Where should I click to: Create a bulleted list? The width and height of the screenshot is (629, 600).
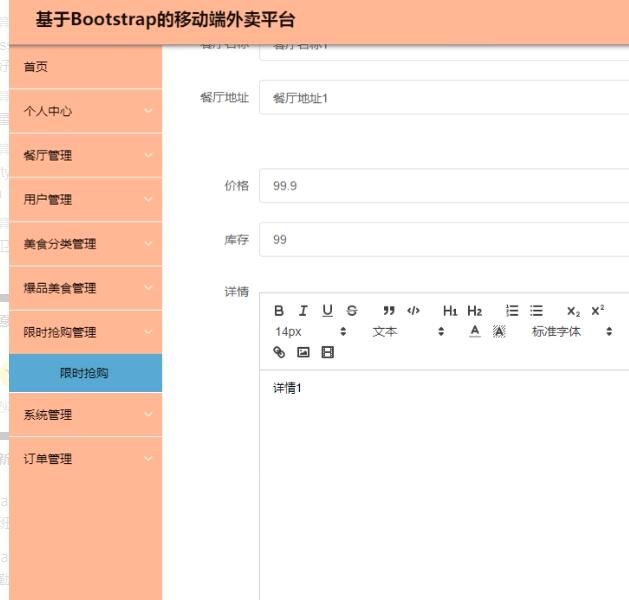pos(536,311)
